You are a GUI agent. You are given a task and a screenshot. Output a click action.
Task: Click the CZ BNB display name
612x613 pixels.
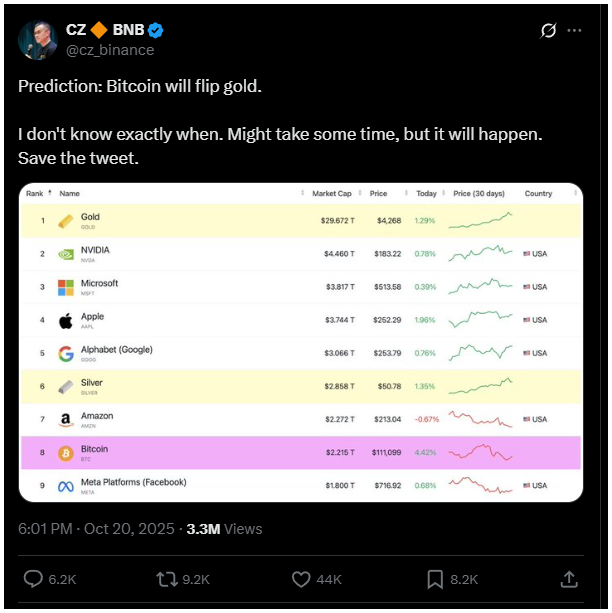pos(107,29)
